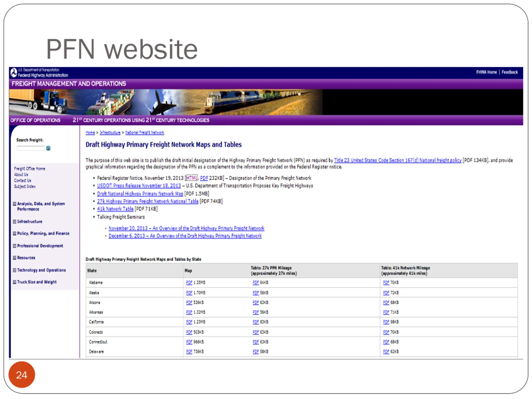The width and height of the screenshot is (532, 399).
Task: Open Arkansas 41k network PDF 71KB
Action: [386, 312]
